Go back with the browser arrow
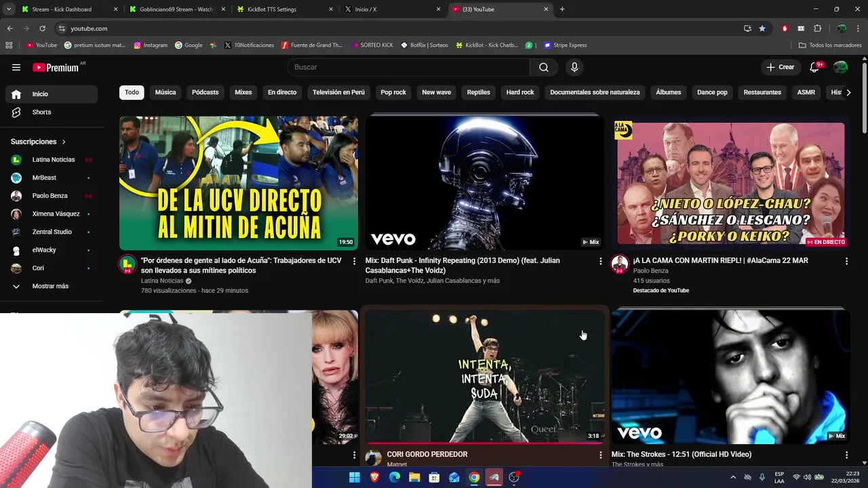 pyautogui.click(x=9, y=28)
